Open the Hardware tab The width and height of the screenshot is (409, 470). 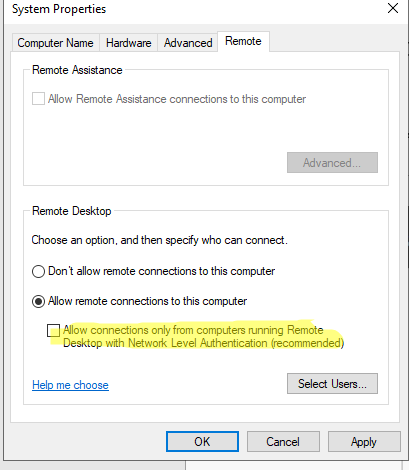[x=129, y=43]
